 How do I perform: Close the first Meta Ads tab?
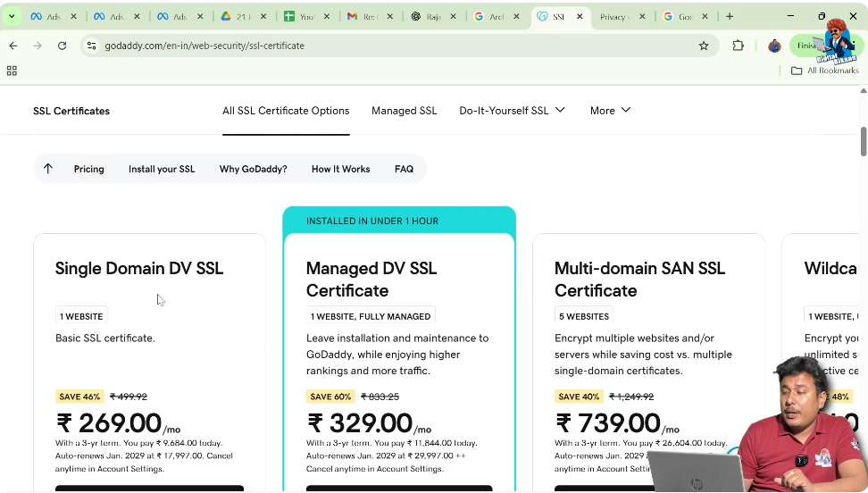coord(73,17)
